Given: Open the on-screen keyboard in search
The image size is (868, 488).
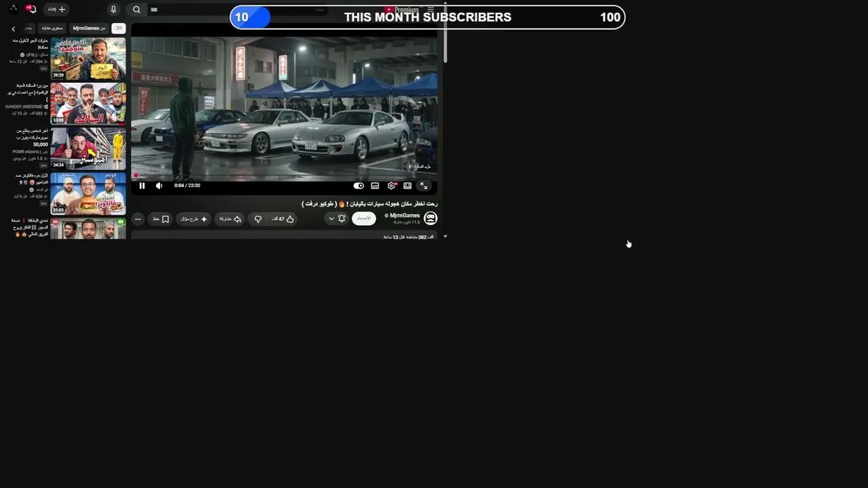Looking at the screenshot, I should (x=154, y=9).
